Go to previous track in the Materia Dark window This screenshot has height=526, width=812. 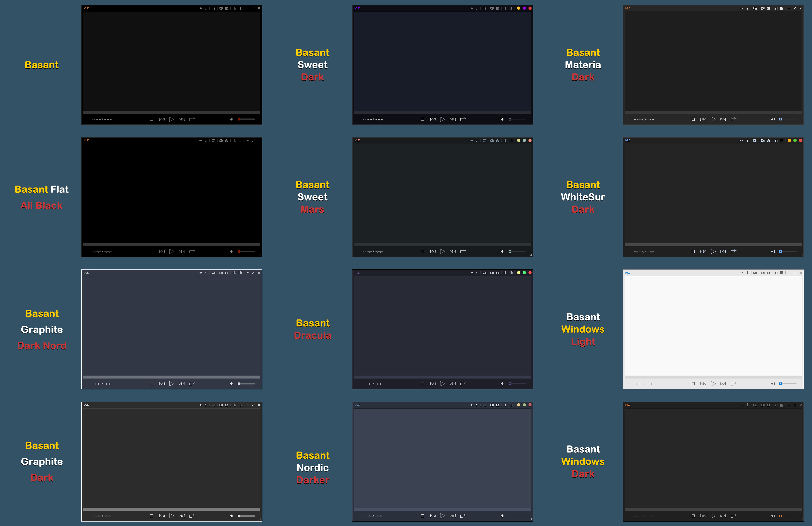coord(703,119)
